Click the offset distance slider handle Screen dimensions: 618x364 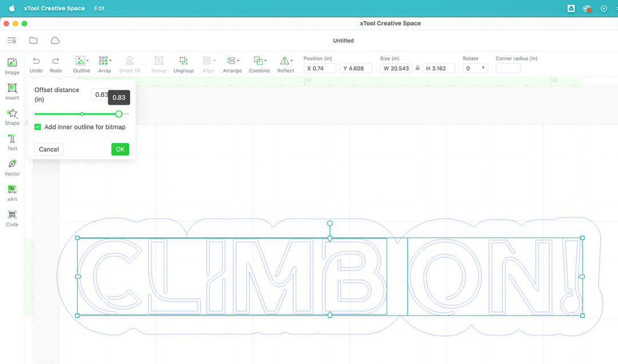point(119,114)
